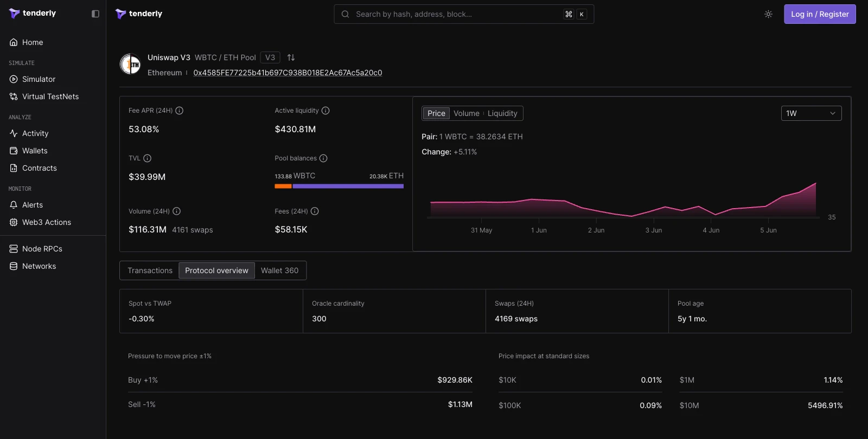Viewport: 868px width, 439px height.
Task: Click the Buy +1% value $929.86K
Action: tap(455, 380)
